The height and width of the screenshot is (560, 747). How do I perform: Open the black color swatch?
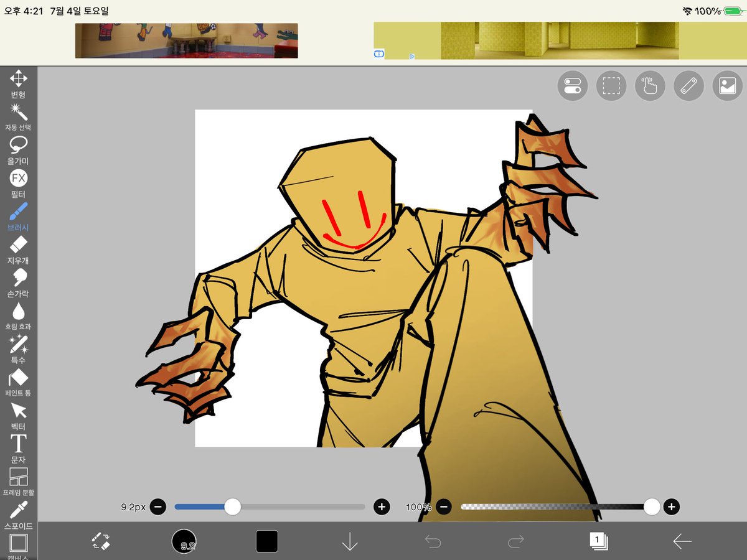(x=267, y=541)
